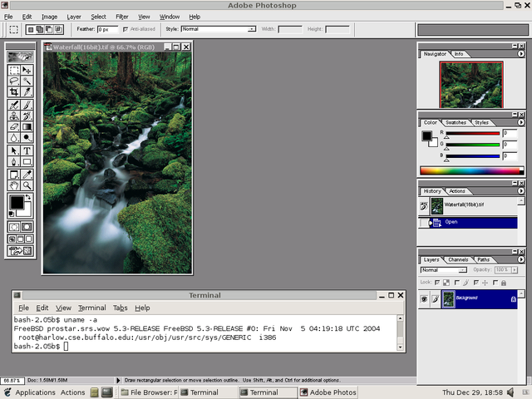
Task: Open the Image menu in Photoshop
Action: point(49,17)
